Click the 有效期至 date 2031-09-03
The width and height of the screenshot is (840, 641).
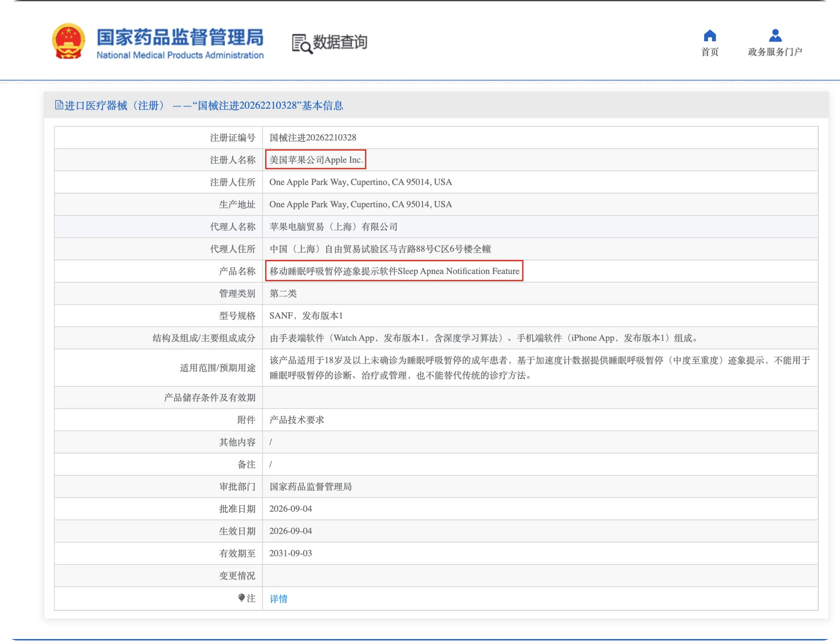tap(291, 553)
